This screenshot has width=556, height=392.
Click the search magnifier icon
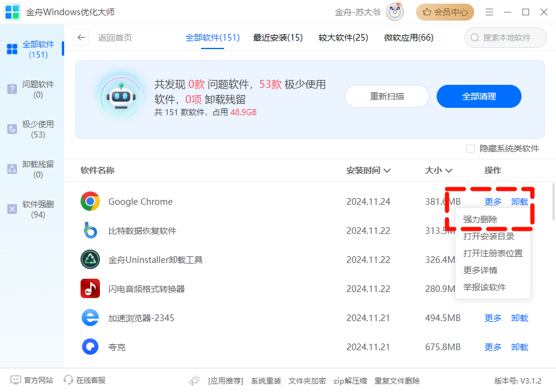(x=474, y=37)
